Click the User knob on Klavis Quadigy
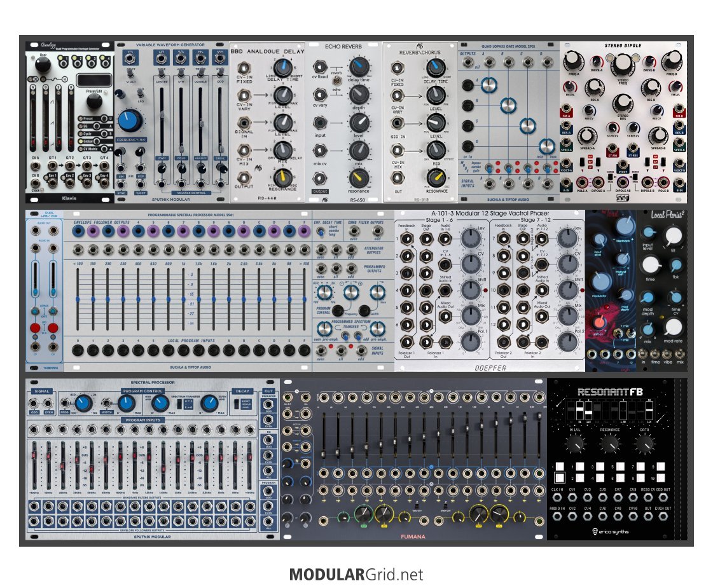The width and height of the screenshot is (713, 588). 43,65
